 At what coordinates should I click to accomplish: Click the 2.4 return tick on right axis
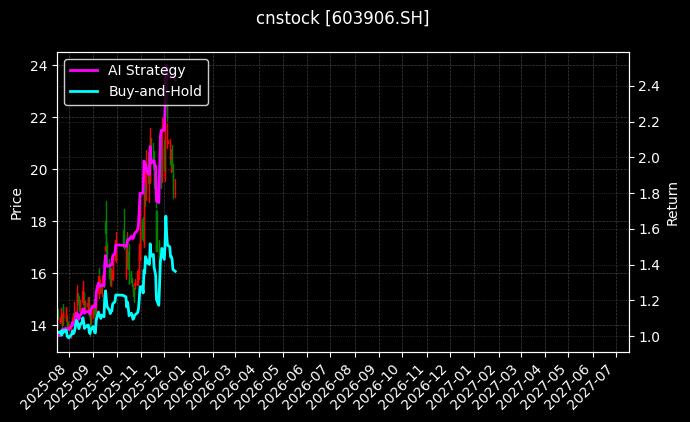(x=648, y=87)
